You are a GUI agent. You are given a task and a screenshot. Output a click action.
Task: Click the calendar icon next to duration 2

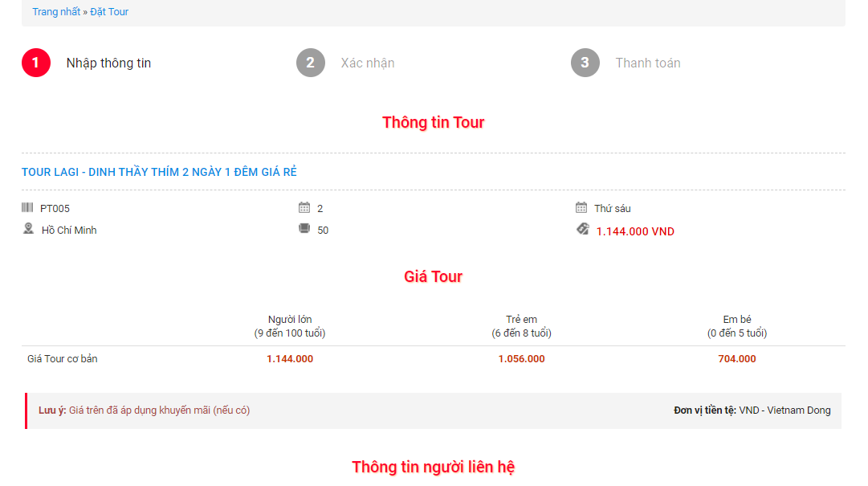[x=304, y=207]
